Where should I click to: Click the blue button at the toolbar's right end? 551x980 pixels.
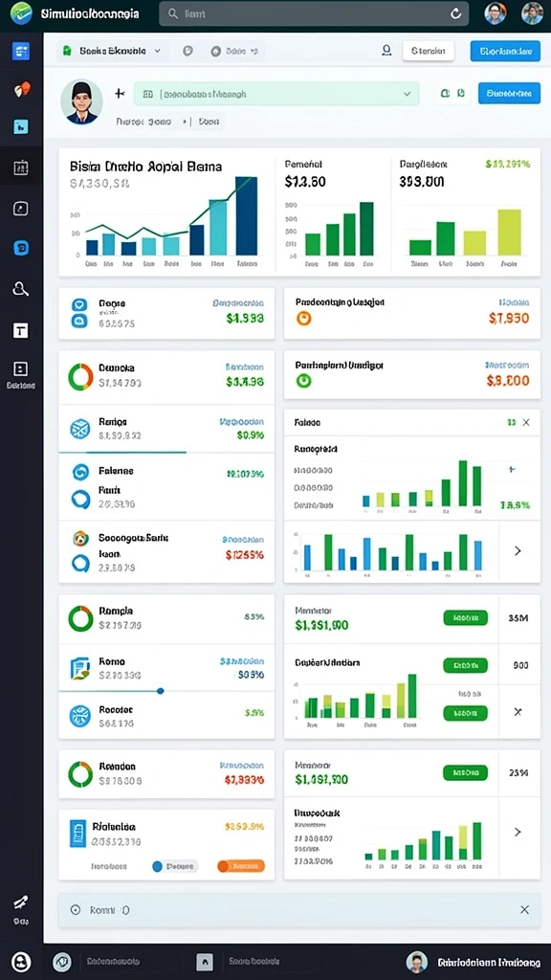coord(505,51)
